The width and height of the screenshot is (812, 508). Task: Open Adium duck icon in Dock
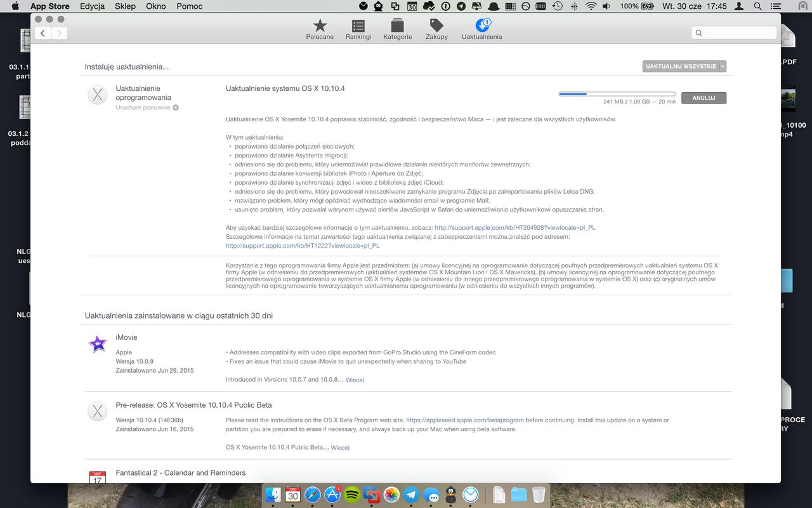tap(450, 495)
